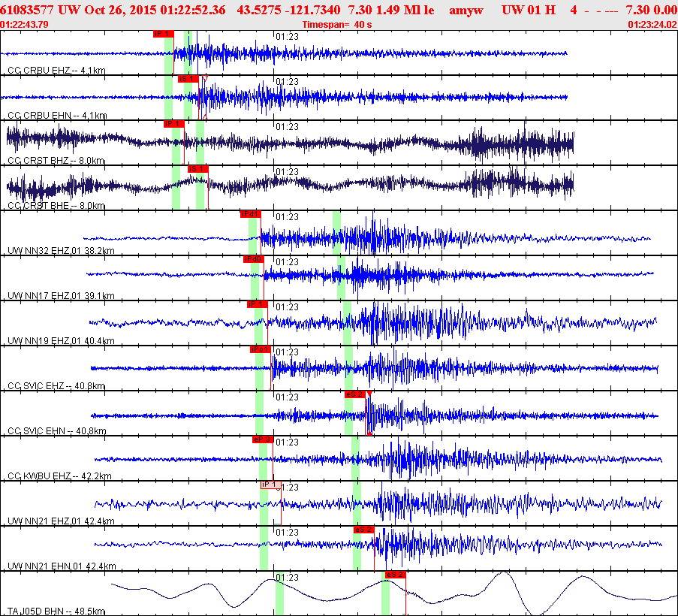Select the iP 1 pick flag on CRBU EHZ
This screenshot has width=678, height=616.
tap(164, 34)
